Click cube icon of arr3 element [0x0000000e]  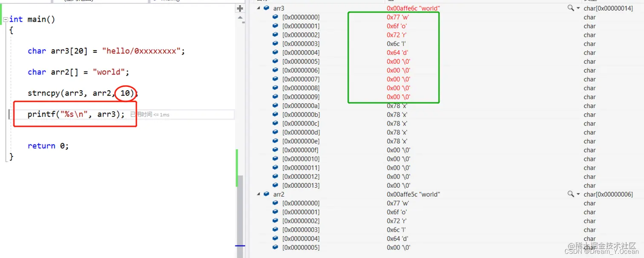(x=276, y=141)
